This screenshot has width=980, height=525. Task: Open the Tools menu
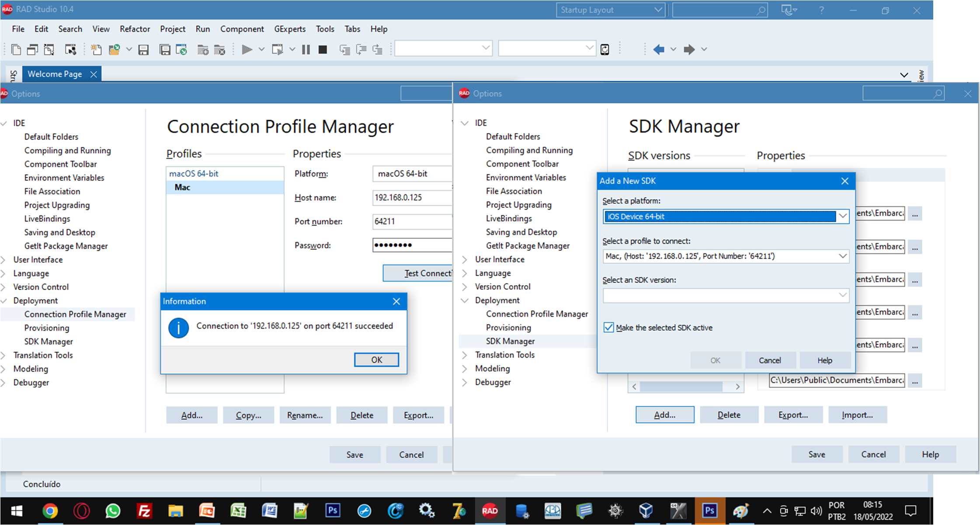pos(325,29)
